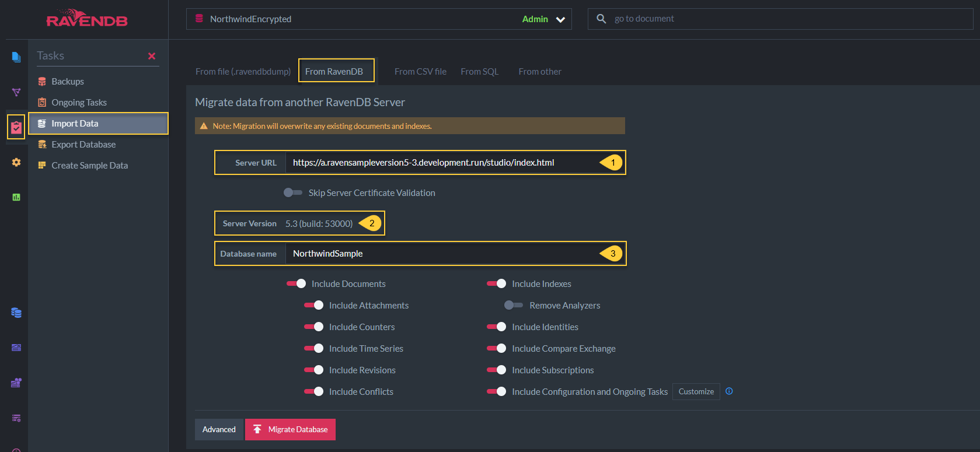Click the manage server sidebar icon
The image size is (980, 452).
[x=16, y=383]
